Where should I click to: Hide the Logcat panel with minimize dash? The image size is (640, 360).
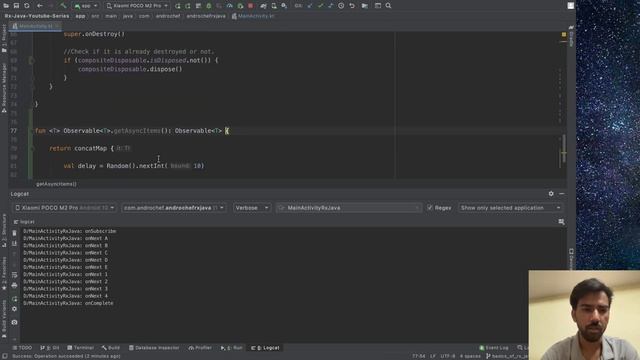[x=562, y=194]
